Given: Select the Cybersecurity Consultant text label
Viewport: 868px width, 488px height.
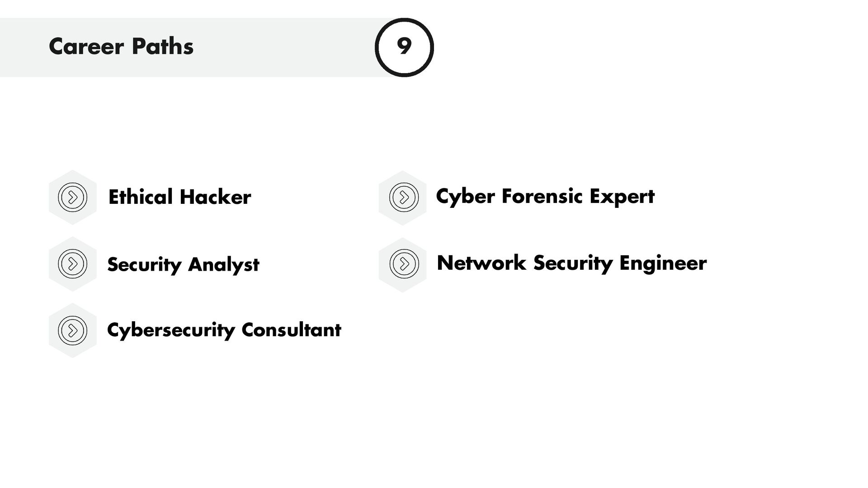Looking at the screenshot, I should (224, 330).
